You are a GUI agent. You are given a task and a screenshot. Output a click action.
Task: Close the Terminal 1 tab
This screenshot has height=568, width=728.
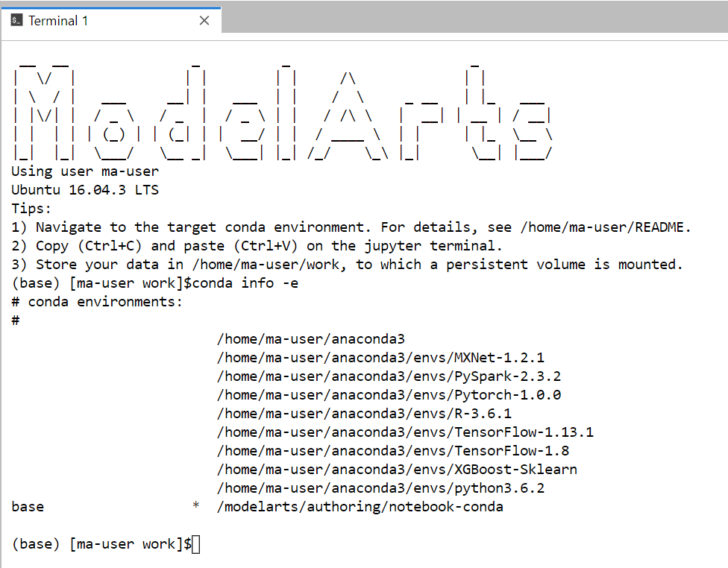pos(204,20)
